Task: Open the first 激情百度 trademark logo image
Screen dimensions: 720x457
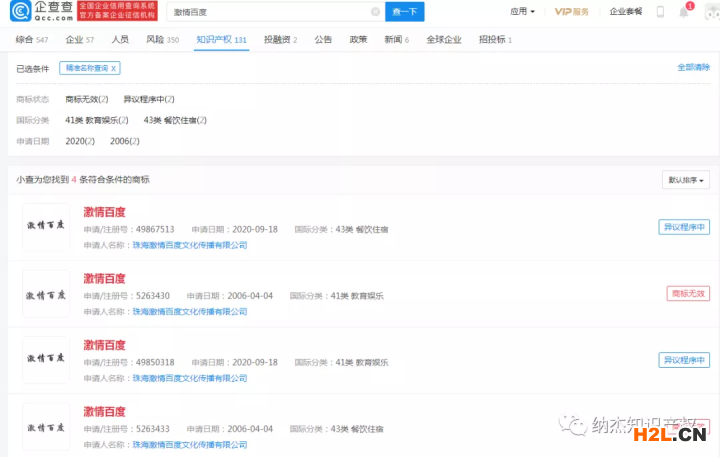Action: point(46,227)
